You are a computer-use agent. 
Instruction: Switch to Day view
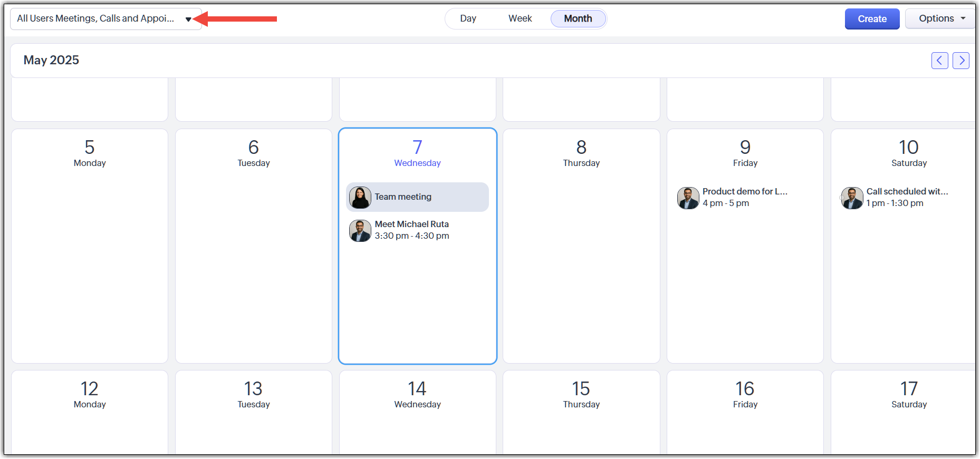tap(468, 18)
